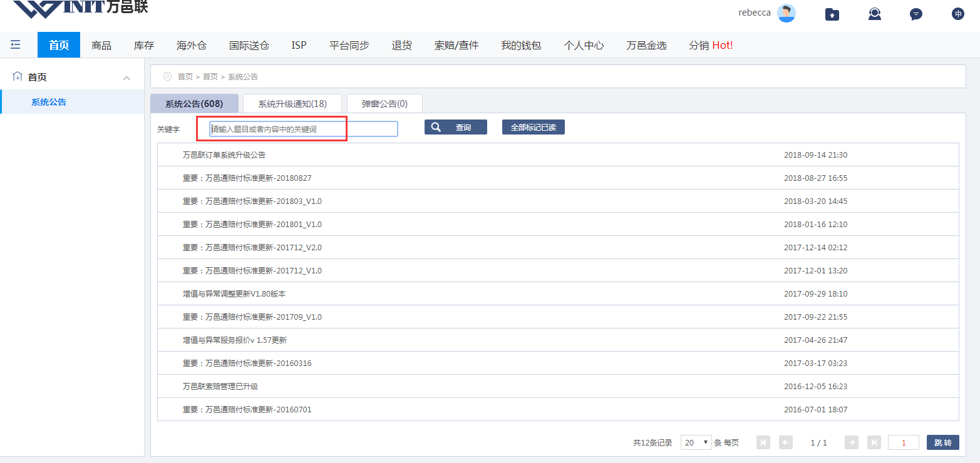Open 万邑通赔付标准更新-201803_V1.0 announcement
The height and width of the screenshot is (463, 980).
coord(252,201)
